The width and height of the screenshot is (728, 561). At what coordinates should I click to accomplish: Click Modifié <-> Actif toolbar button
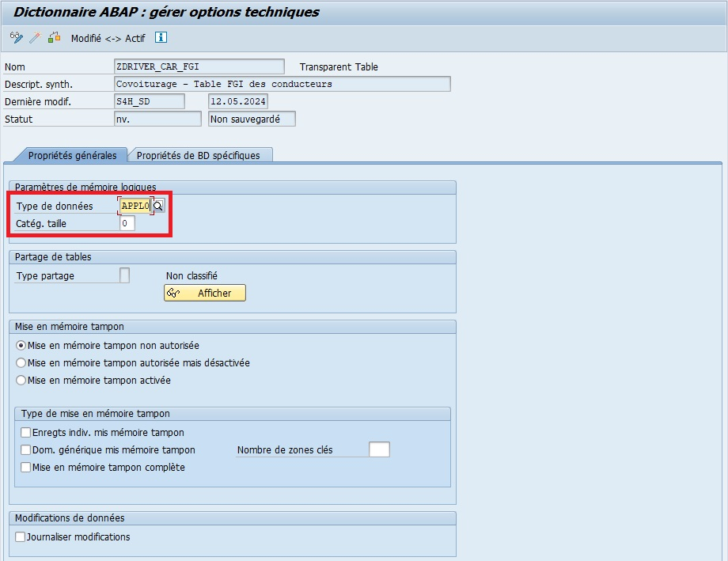tap(108, 38)
